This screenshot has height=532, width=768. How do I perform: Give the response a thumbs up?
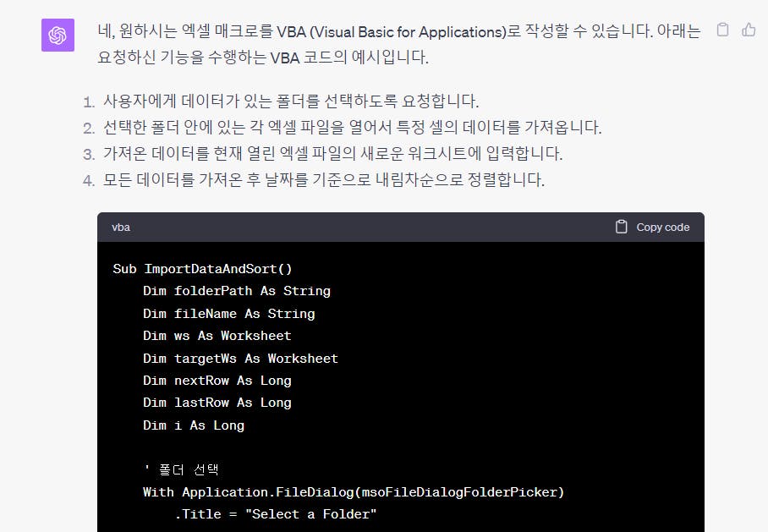(x=749, y=30)
